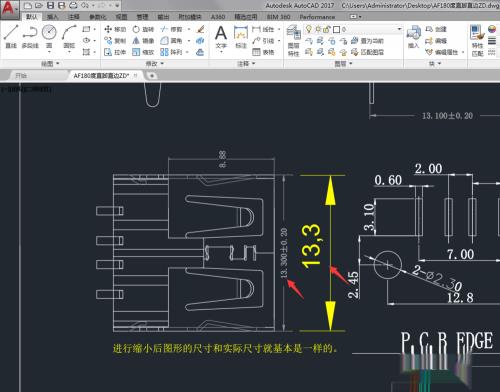This screenshot has width=500, height=392.
Task: Expand the Arc (圆弧) options arrow
Action: (x=69, y=51)
